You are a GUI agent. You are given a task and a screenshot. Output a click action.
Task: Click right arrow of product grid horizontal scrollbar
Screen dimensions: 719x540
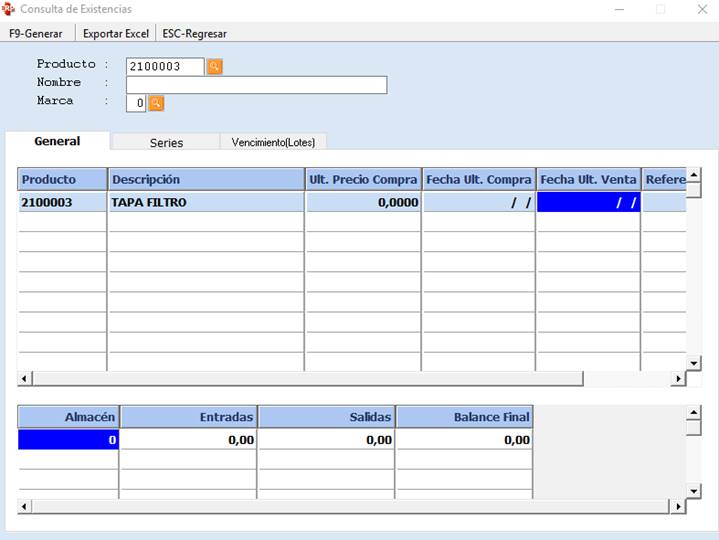click(x=679, y=379)
